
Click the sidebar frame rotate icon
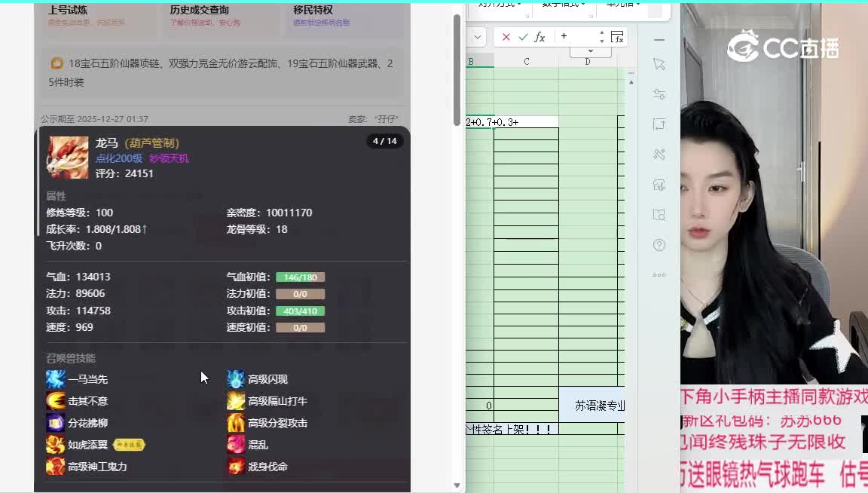[x=659, y=124]
